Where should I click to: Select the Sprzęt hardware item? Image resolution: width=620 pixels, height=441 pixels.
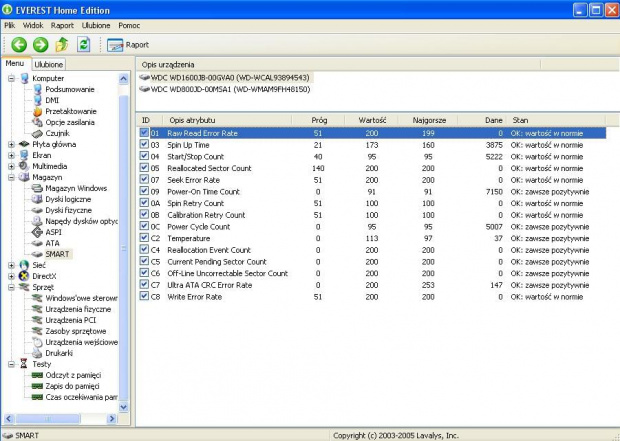[43, 287]
